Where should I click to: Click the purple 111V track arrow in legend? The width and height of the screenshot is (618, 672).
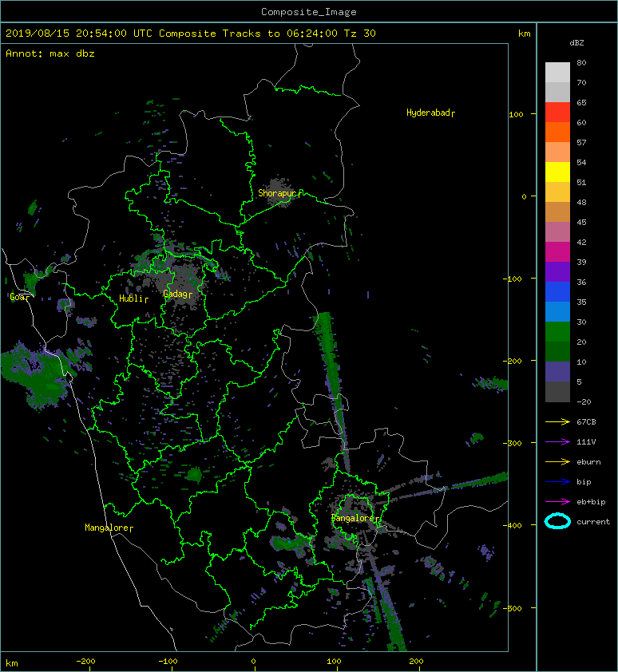pyautogui.click(x=557, y=442)
